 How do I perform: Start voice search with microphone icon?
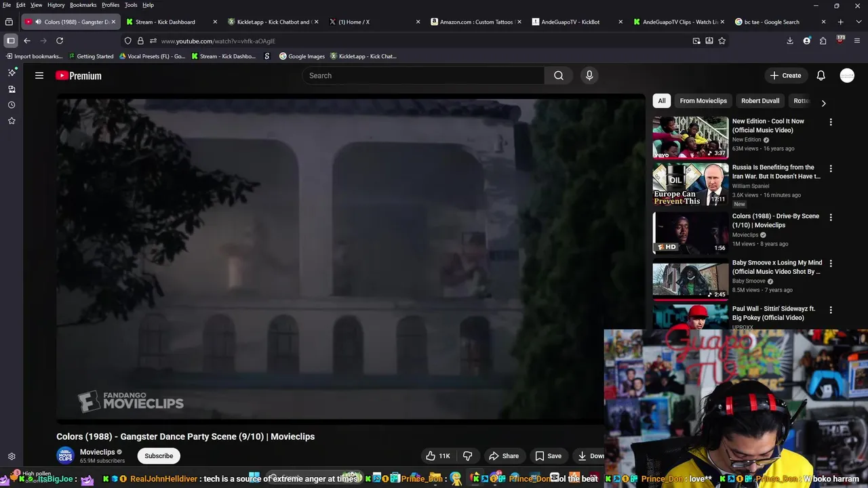click(589, 76)
